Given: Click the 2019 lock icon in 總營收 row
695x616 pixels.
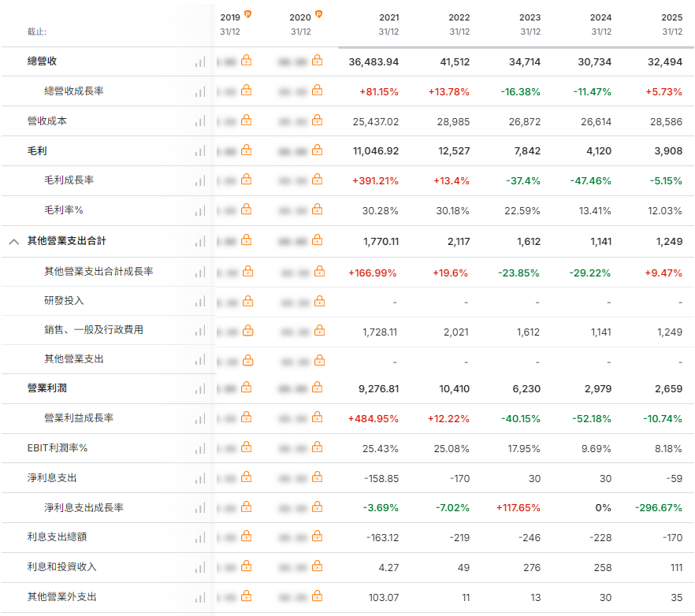Looking at the screenshot, I should [x=247, y=61].
